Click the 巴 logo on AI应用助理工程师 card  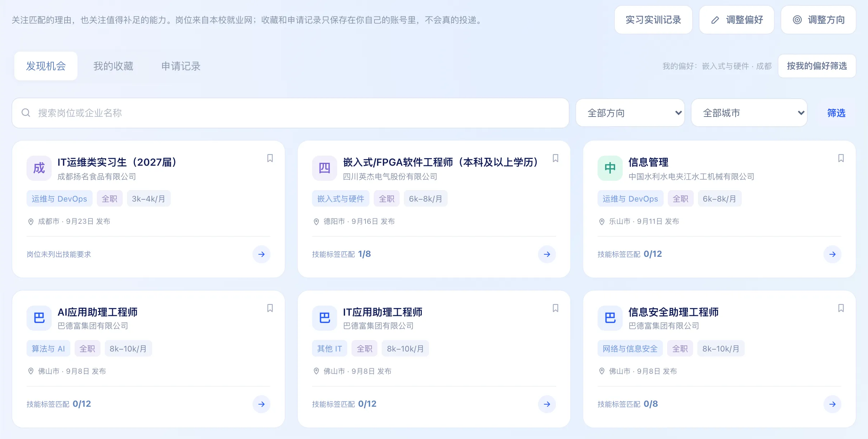[39, 318]
